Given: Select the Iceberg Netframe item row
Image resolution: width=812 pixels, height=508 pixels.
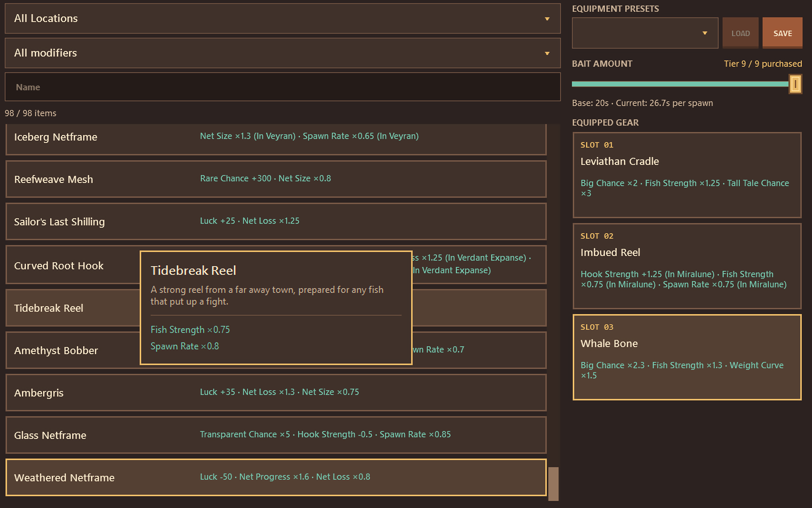Looking at the screenshot, I should pos(276,139).
